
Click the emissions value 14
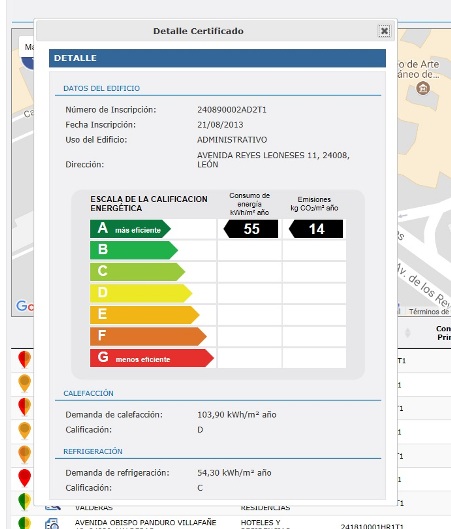pos(316,229)
